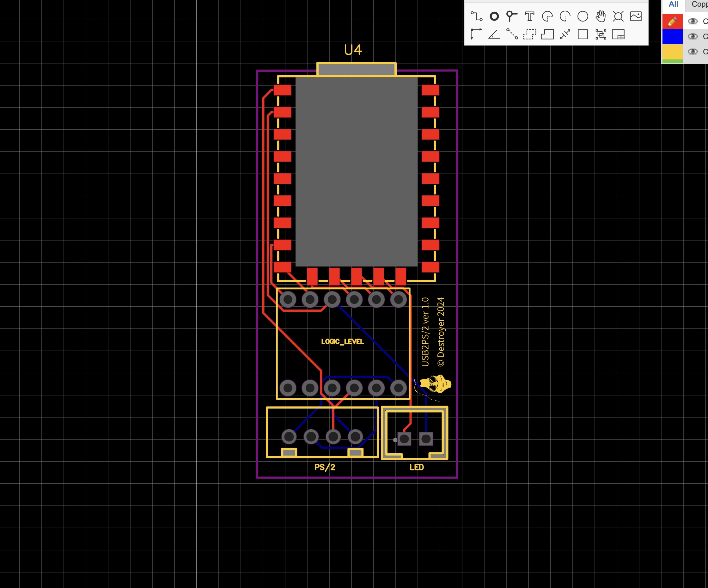This screenshot has height=588, width=708.
Task: Select the Copper Area dashed tool
Action: click(530, 34)
